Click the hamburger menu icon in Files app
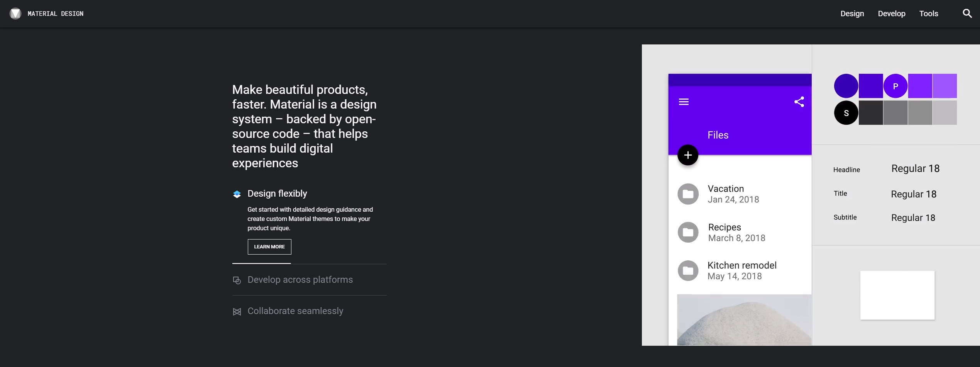The height and width of the screenshot is (367, 980). [x=684, y=102]
